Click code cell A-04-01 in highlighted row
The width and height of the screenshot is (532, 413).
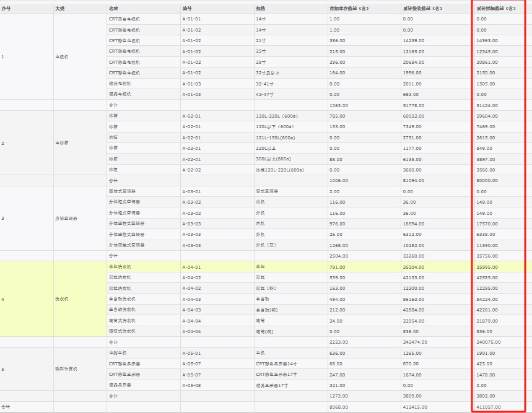pos(191,267)
